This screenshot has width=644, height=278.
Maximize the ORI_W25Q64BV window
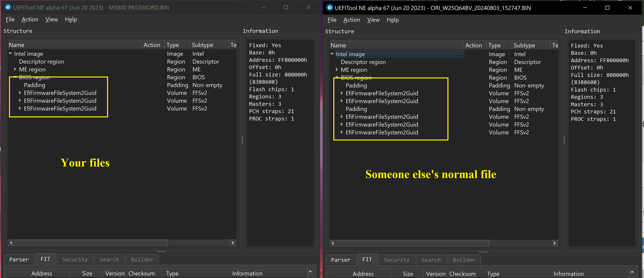pos(607,8)
